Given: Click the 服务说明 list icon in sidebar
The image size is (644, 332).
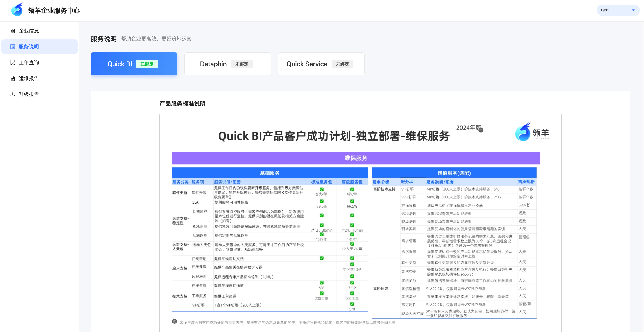Looking at the screenshot, I should click(x=13, y=47).
